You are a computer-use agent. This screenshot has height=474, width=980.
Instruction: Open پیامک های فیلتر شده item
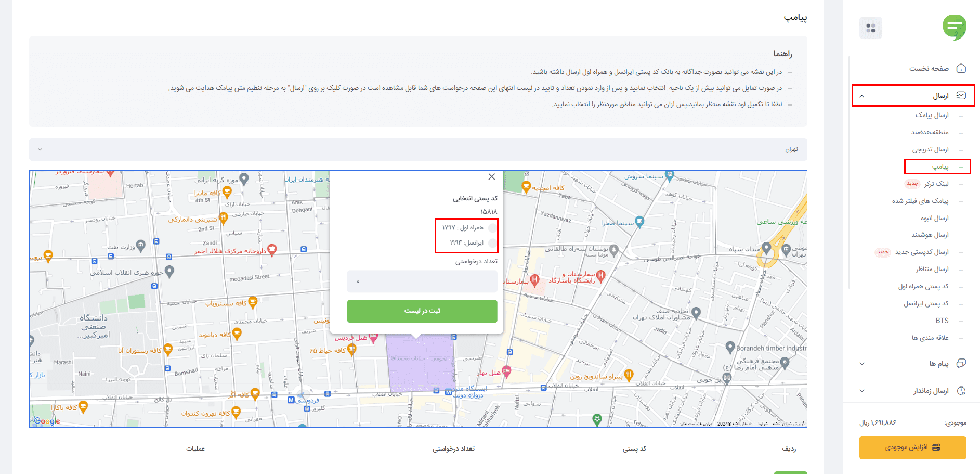tap(920, 201)
